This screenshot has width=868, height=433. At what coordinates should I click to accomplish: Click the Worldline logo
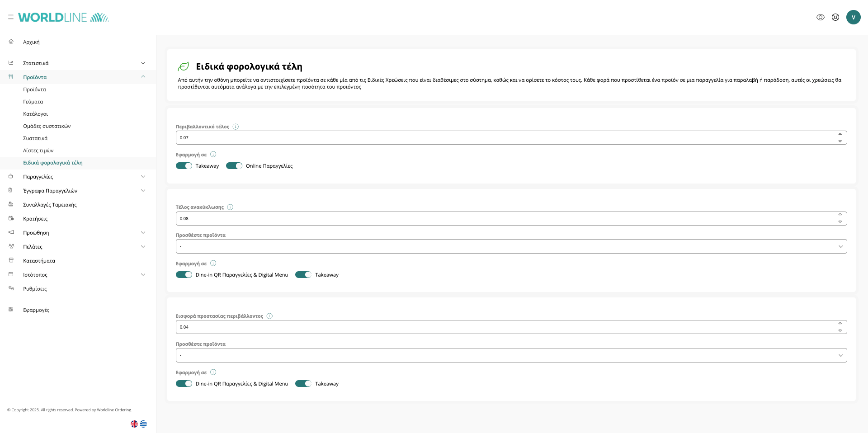point(63,17)
